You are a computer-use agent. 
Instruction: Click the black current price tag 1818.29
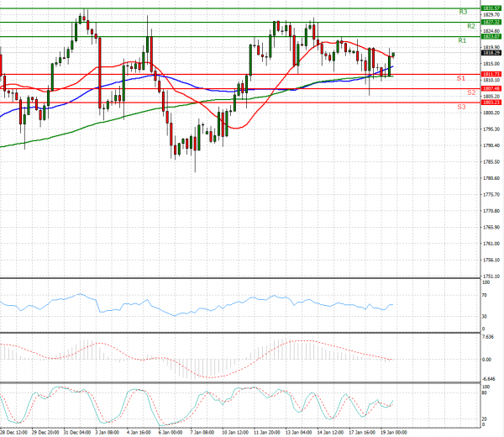tap(492, 52)
